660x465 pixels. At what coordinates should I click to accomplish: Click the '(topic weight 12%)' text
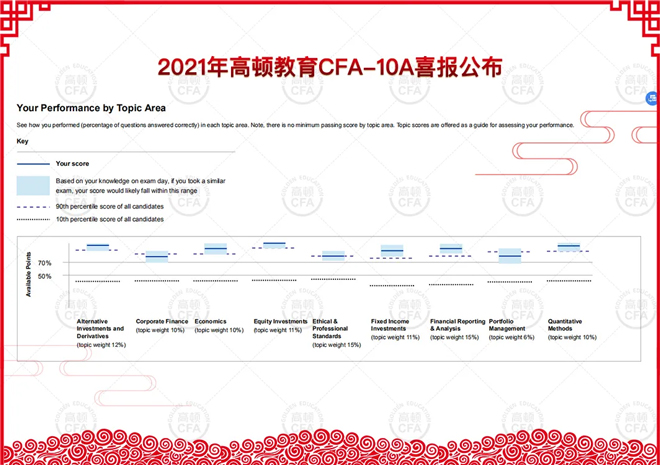pos(101,345)
